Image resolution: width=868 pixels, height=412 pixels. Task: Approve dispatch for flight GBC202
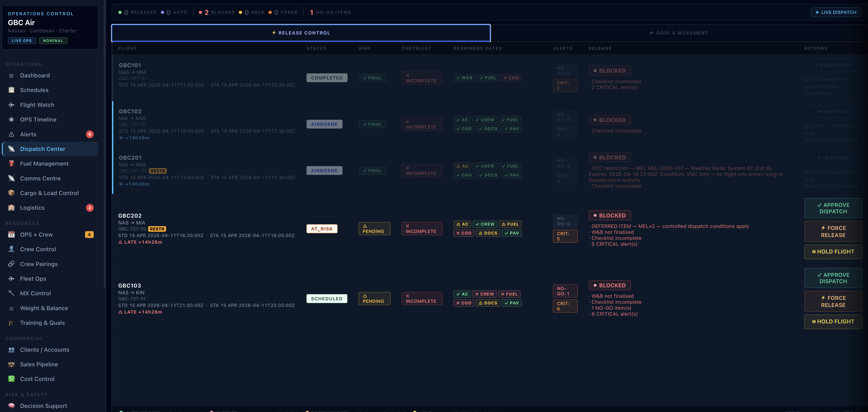click(x=833, y=208)
